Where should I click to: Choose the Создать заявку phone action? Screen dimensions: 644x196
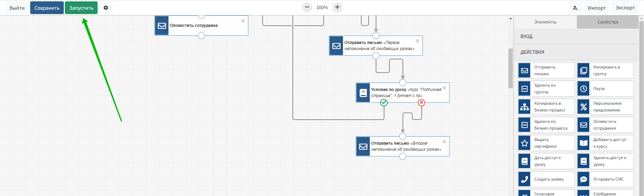point(546,179)
